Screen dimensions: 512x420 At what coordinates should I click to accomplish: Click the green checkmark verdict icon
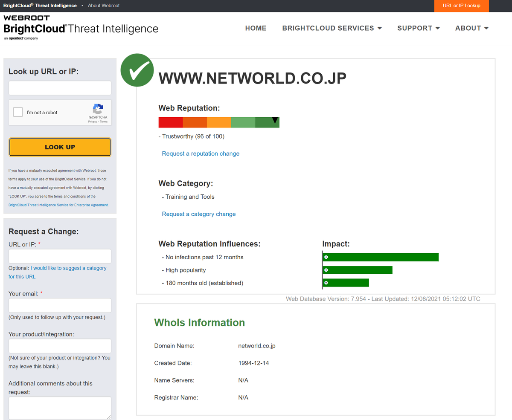coord(137,70)
